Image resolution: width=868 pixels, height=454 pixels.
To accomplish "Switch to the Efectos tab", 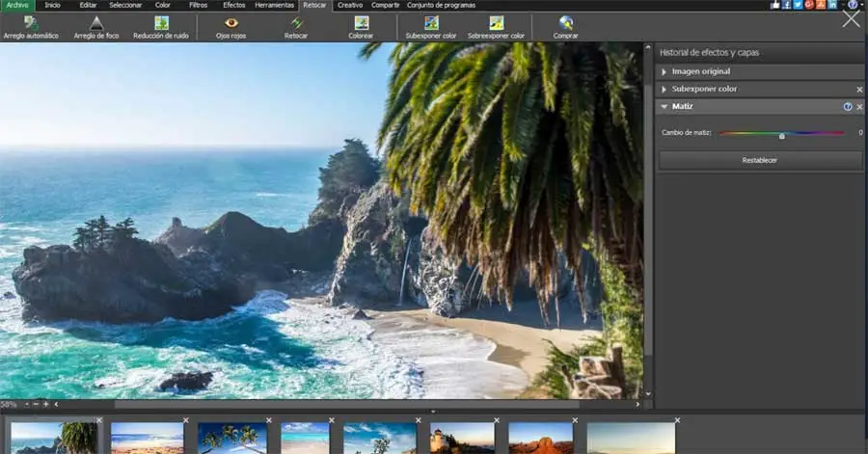I will point(233,5).
